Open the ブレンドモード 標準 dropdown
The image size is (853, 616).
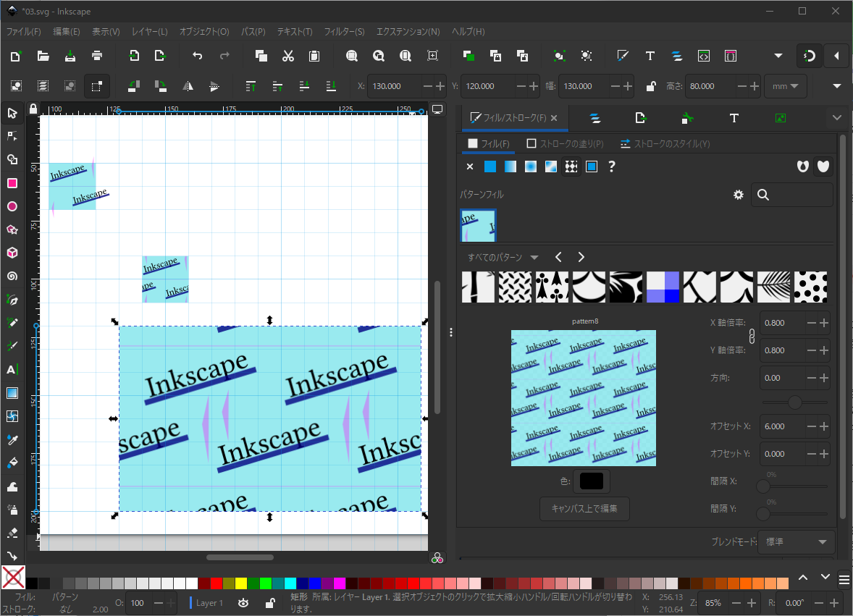point(796,541)
